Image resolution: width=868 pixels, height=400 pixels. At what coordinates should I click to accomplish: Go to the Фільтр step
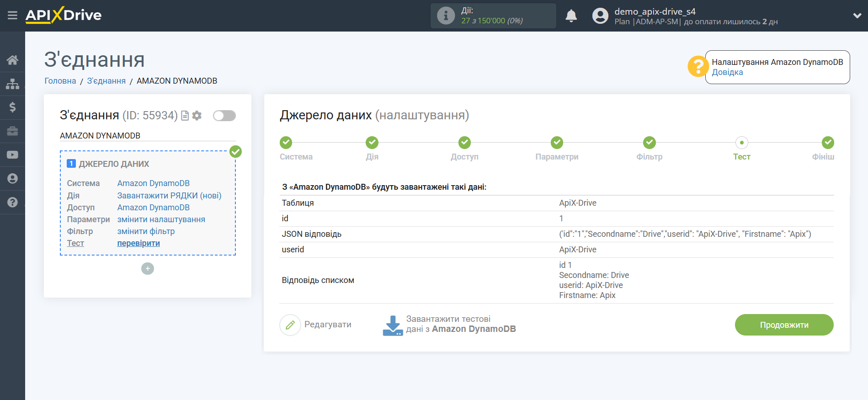[x=649, y=143]
